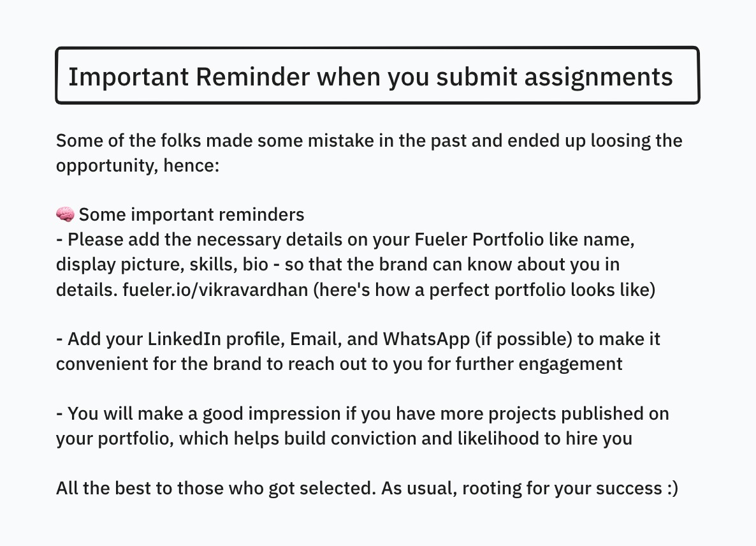Click the brain emoji icon

[65, 214]
